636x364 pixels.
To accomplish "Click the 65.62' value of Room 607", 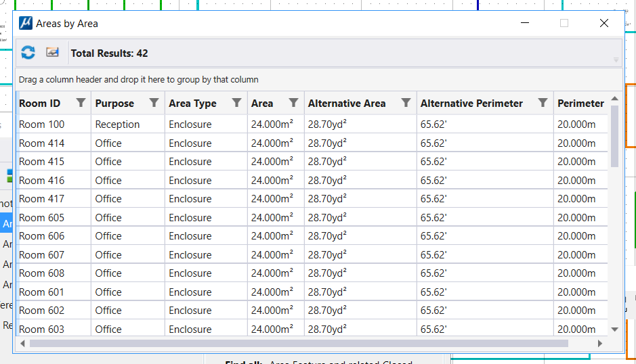I will point(485,255).
